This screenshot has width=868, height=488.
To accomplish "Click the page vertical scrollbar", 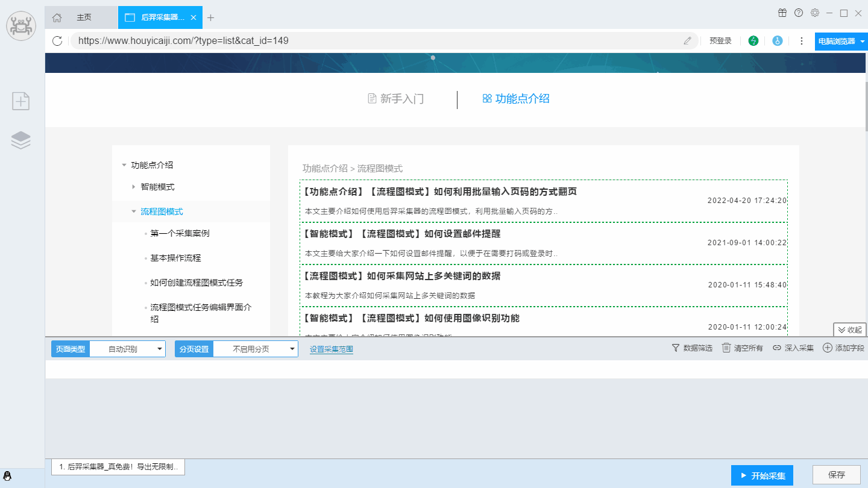I will pyautogui.click(x=867, y=107).
